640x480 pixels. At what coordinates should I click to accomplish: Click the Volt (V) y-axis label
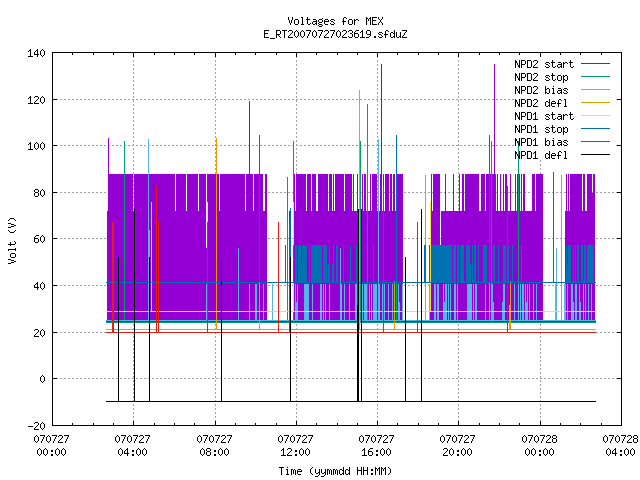click(x=13, y=240)
